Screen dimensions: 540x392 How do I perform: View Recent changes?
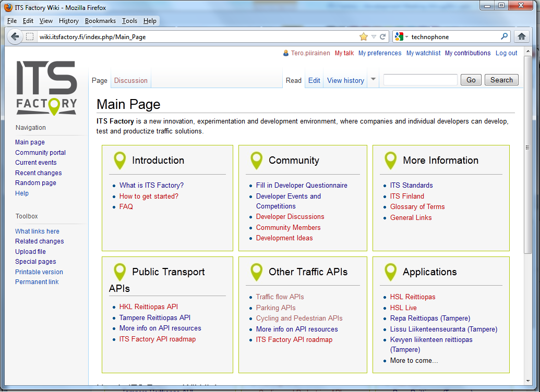click(39, 173)
